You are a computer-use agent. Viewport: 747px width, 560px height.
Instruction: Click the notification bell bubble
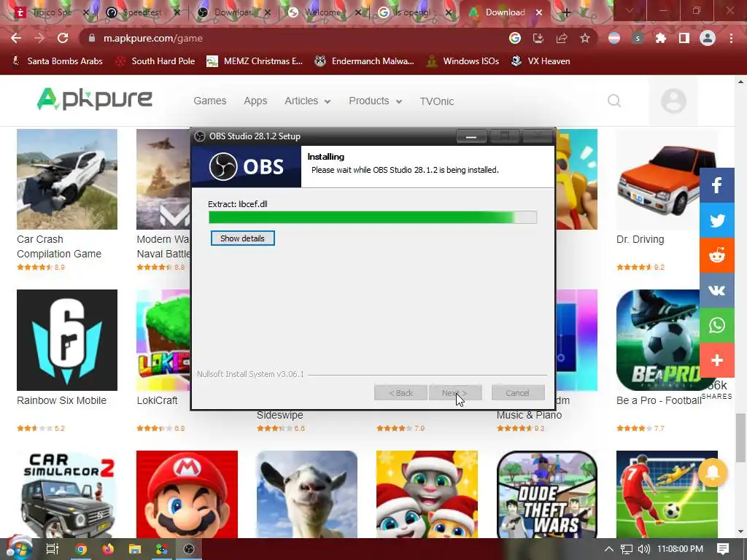[x=713, y=472]
